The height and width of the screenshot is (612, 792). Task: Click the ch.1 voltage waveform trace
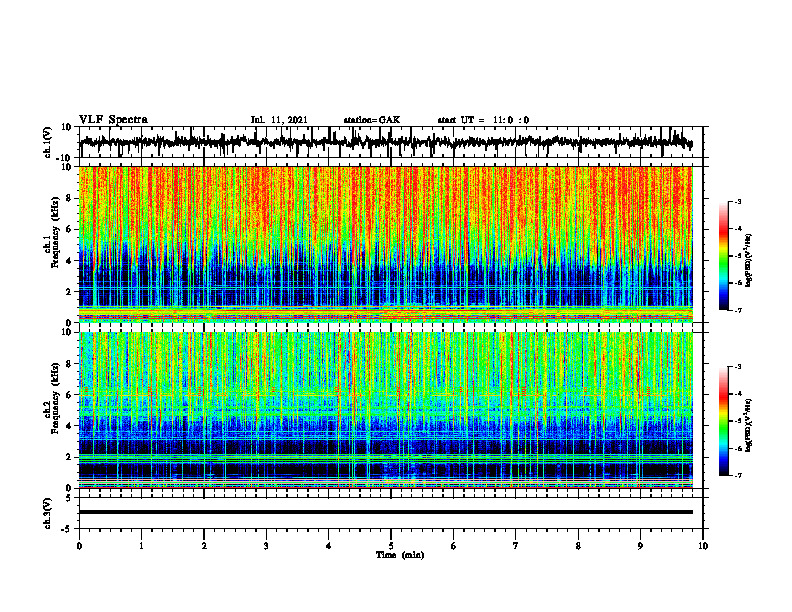coord(385,142)
